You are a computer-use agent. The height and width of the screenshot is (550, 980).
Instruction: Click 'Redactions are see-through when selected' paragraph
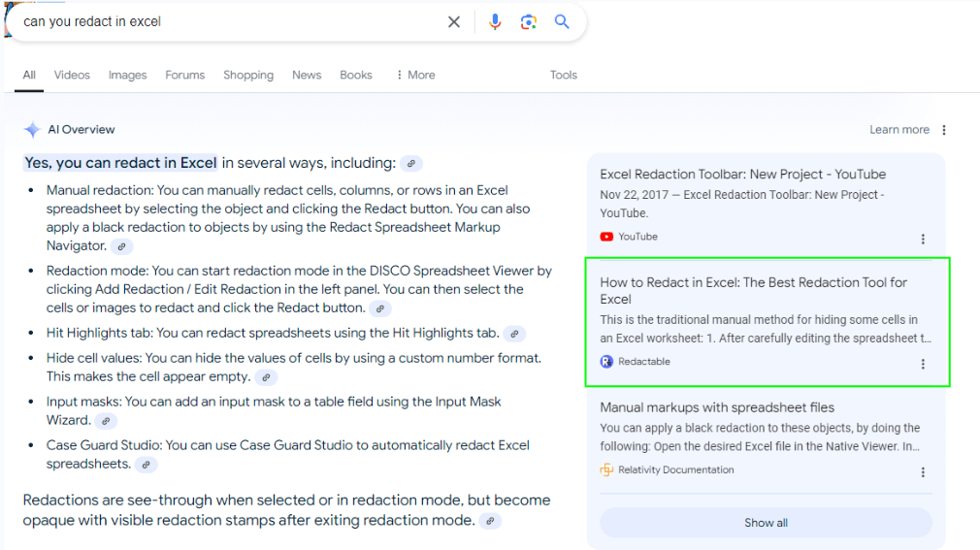(286, 510)
